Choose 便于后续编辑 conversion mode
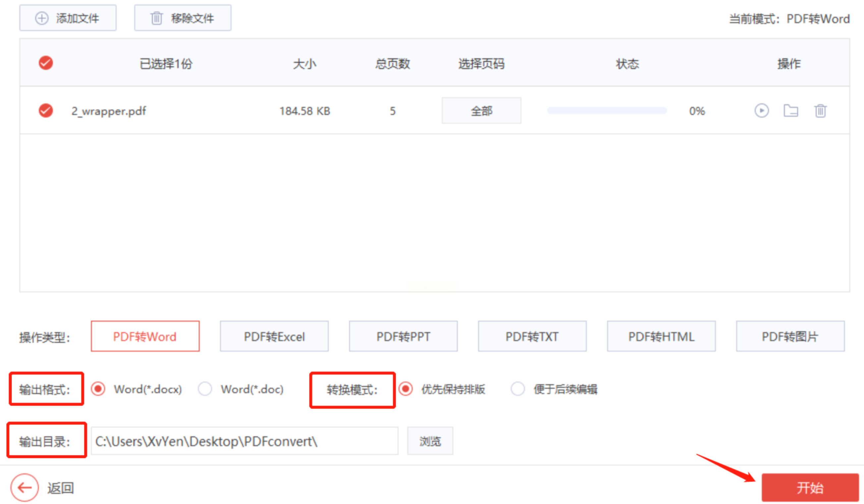 pos(518,389)
